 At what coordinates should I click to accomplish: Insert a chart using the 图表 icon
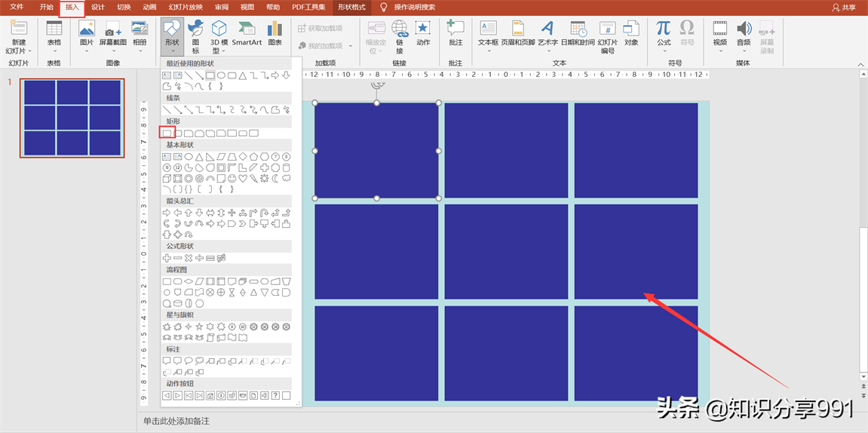click(x=275, y=33)
